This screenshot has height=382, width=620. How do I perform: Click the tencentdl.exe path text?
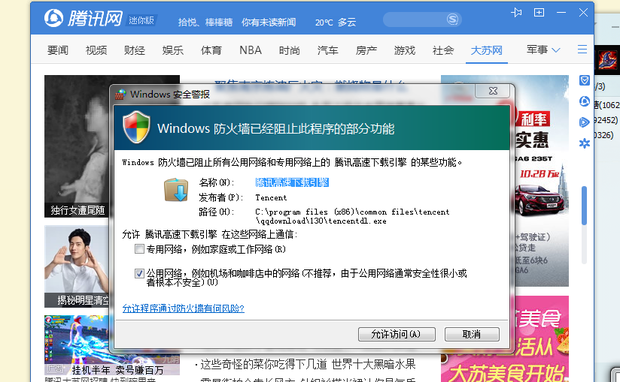(x=352, y=216)
